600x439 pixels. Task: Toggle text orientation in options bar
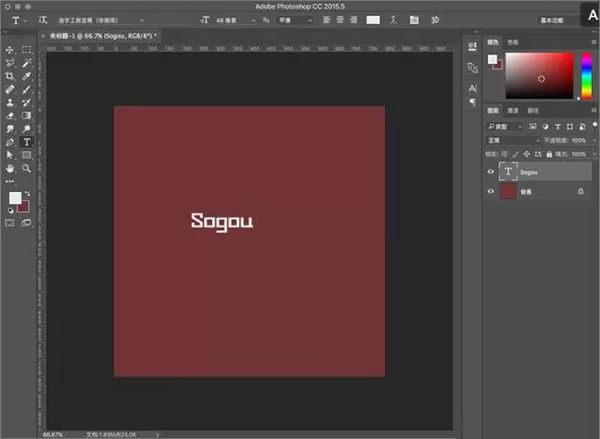click(x=43, y=20)
